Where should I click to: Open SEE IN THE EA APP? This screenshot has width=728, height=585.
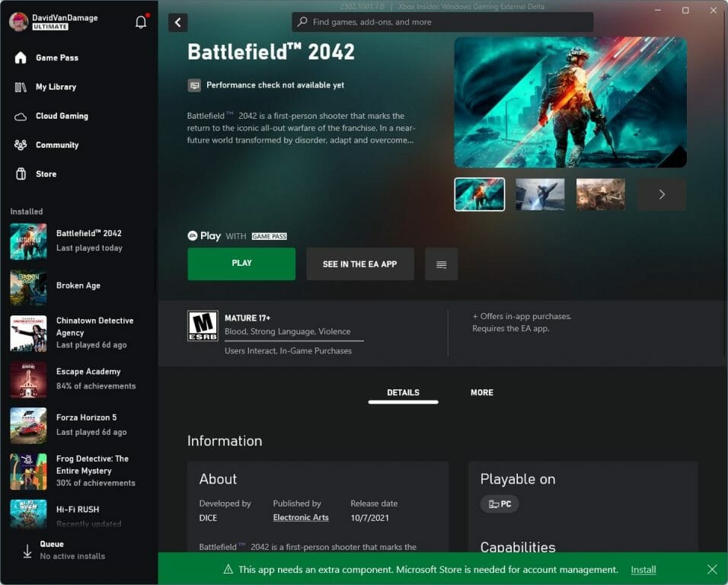pyautogui.click(x=359, y=263)
